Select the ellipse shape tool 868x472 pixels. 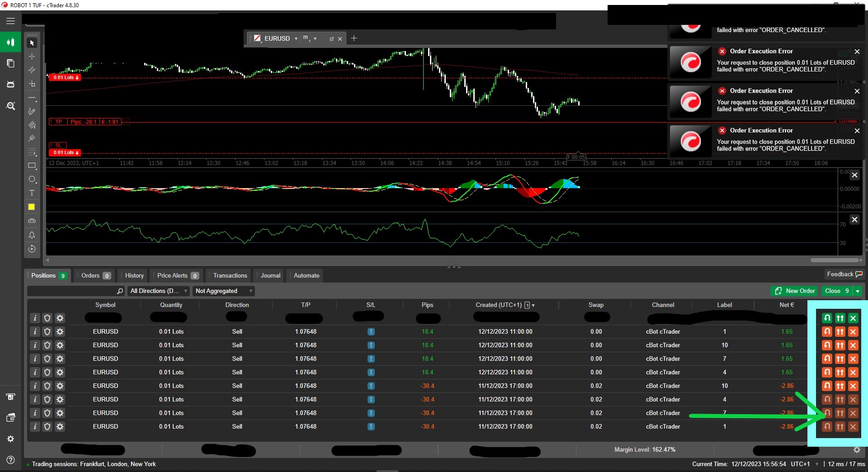click(x=32, y=179)
